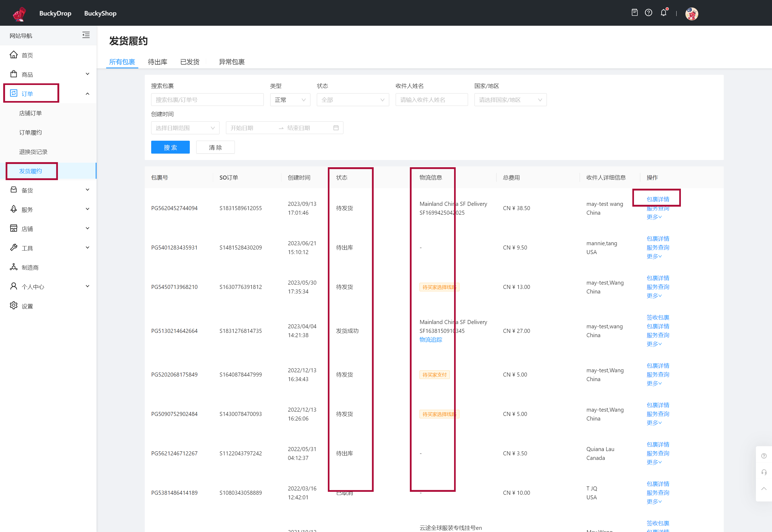Go to BuckyShop in top bar

pos(100,13)
